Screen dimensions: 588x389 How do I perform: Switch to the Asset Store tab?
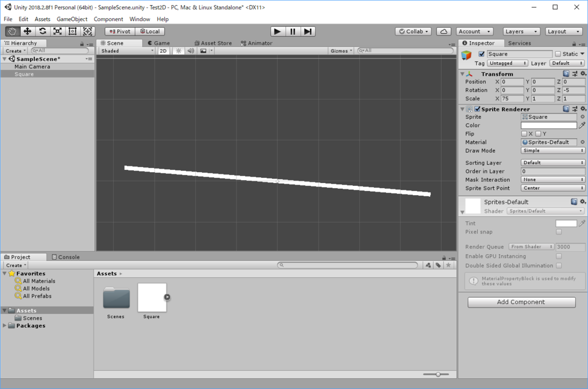213,43
